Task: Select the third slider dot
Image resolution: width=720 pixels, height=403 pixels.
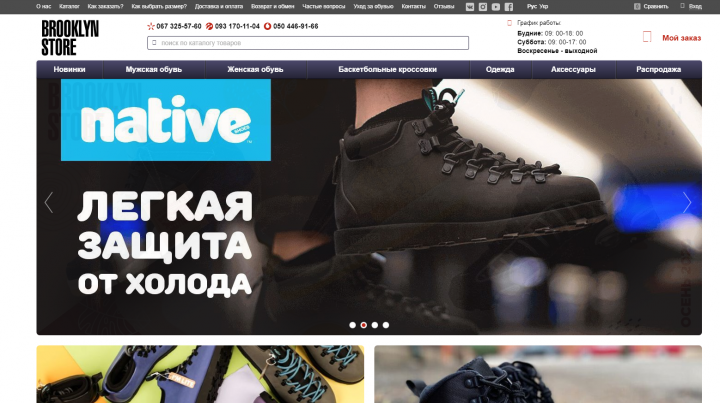Action: (x=375, y=325)
